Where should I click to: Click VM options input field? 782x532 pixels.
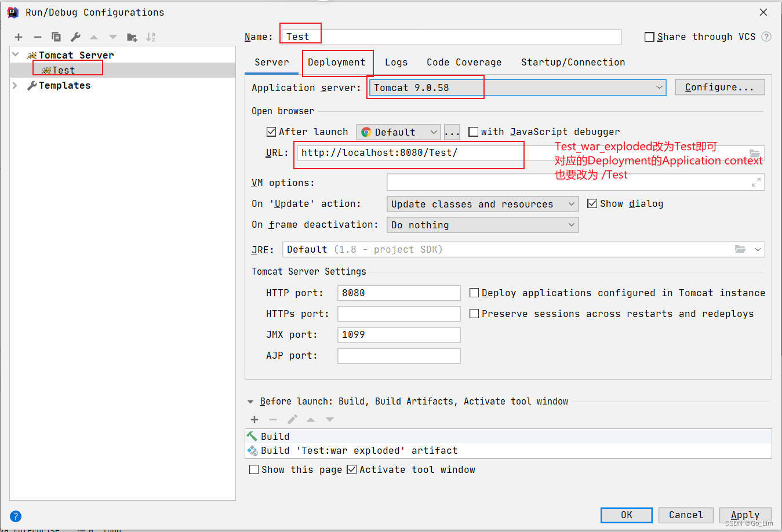click(576, 183)
